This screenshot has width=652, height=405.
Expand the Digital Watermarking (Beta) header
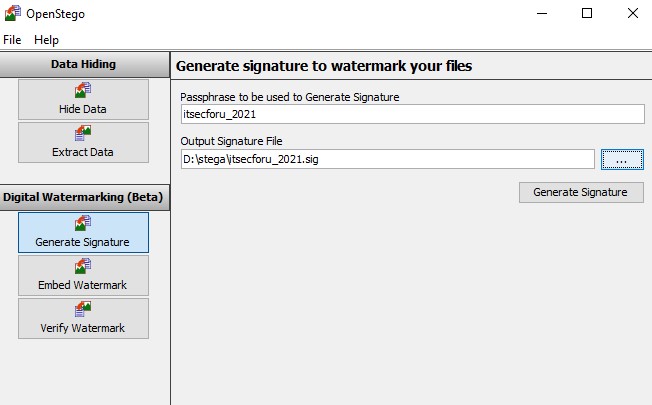pos(84,196)
